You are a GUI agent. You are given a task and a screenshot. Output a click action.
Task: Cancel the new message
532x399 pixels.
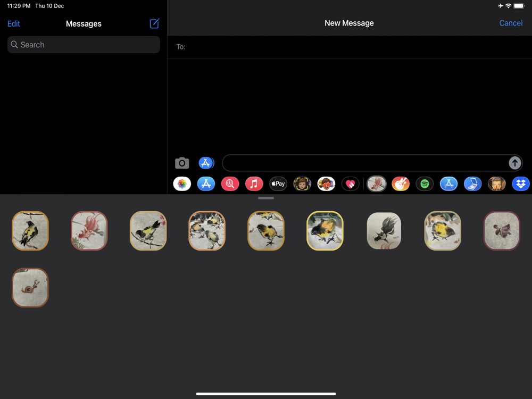(x=511, y=23)
